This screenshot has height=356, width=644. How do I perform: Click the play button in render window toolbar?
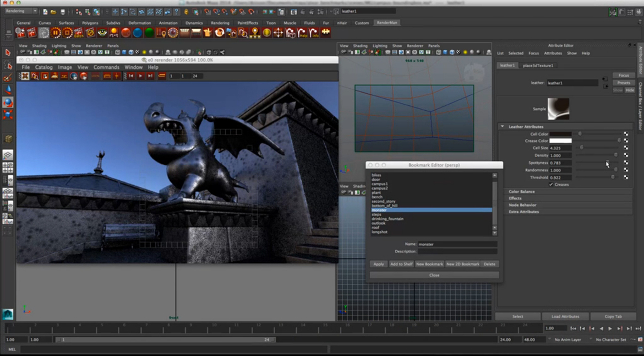point(140,76)
